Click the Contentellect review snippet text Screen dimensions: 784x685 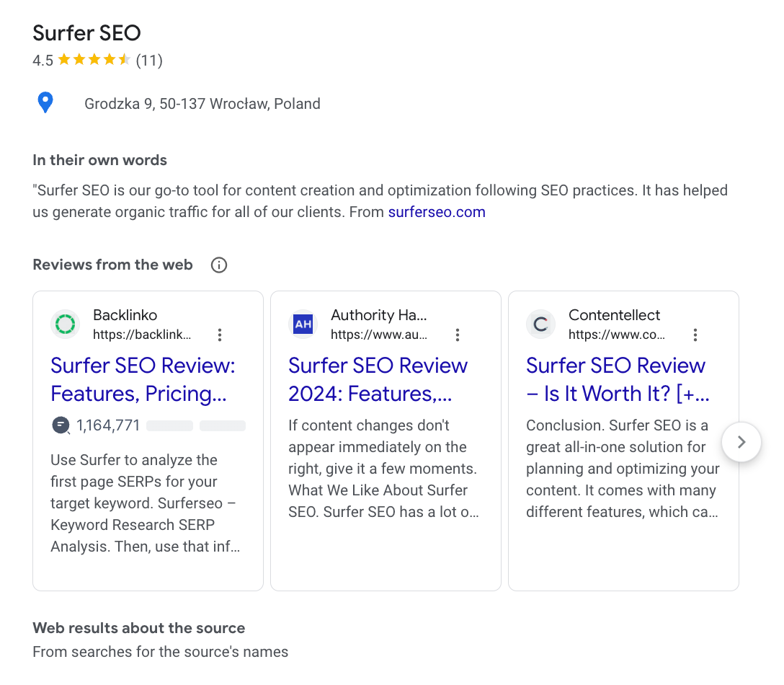[x=623, y=469]
